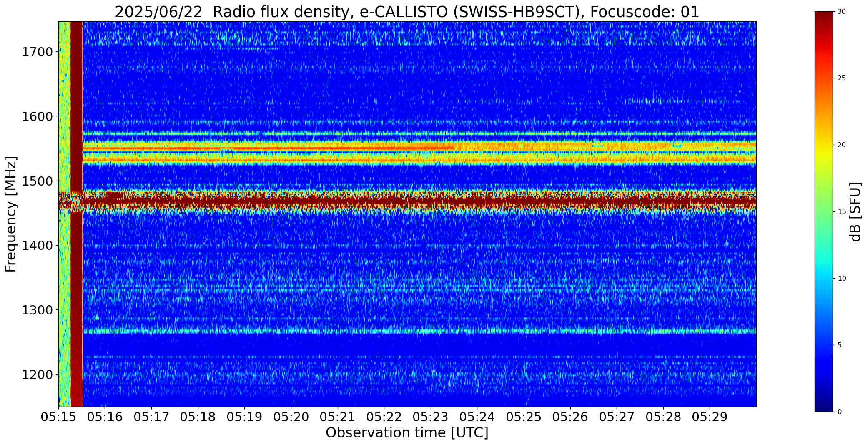Click the colorbar 10 tick label
This screenshot has width=868, height=445.
(842, 278)
